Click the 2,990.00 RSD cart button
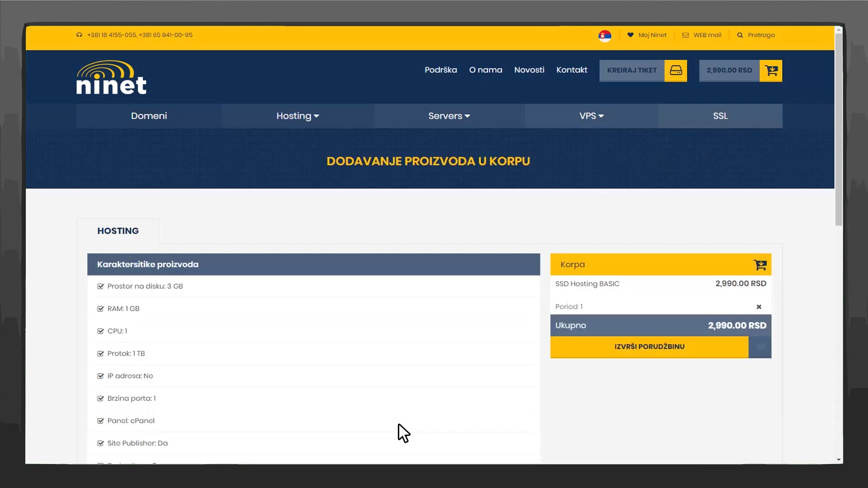 (729, 70)
